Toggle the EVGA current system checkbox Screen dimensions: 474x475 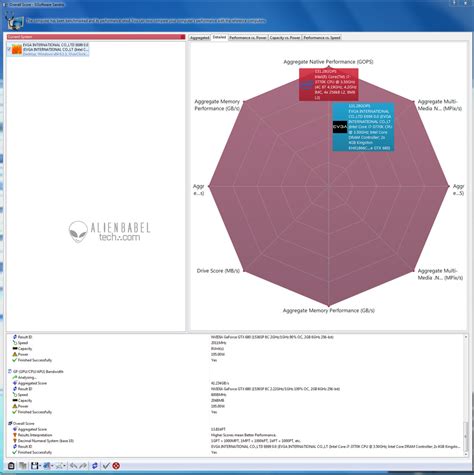pyautogui.click(x=9, y=49)
